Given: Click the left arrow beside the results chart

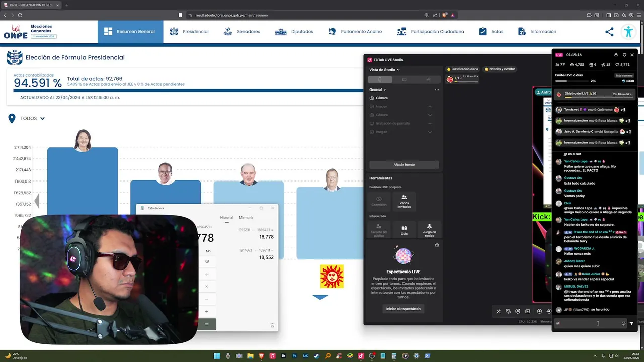Looking at the screenshot, I should [37, 201].
